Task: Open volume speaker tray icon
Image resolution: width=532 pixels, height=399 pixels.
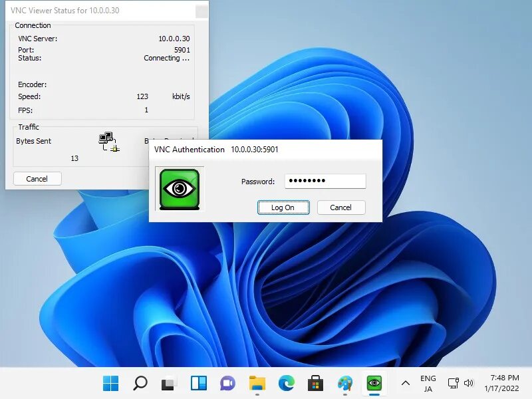Action: pos(469,384)
